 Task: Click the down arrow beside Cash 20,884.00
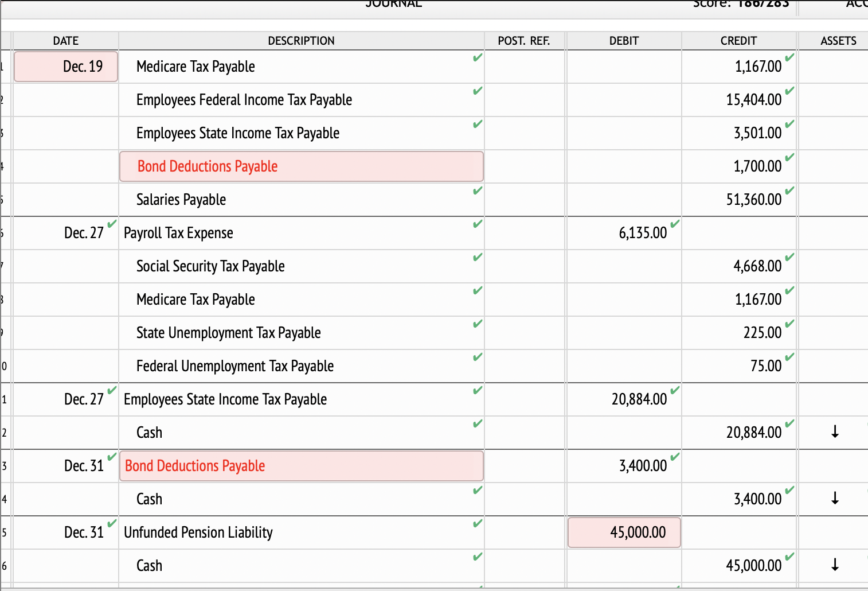pyautogui.click(x=835, y=432)
